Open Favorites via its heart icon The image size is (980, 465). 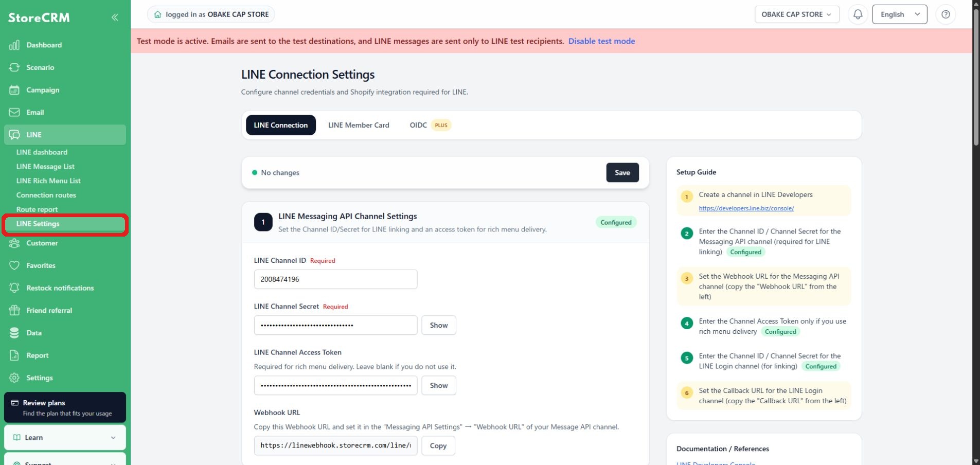coord(14,265)
